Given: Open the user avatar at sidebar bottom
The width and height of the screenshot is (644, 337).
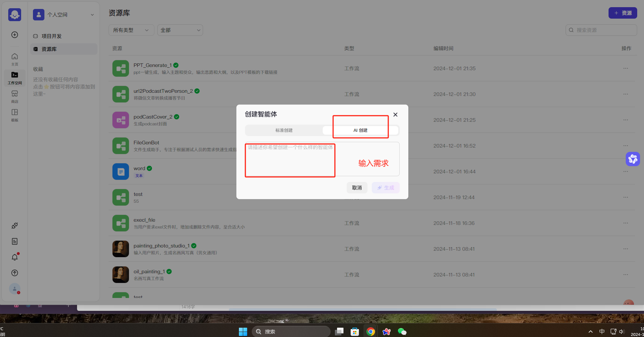Looking at the screenshot, I should tap(15, 289).
